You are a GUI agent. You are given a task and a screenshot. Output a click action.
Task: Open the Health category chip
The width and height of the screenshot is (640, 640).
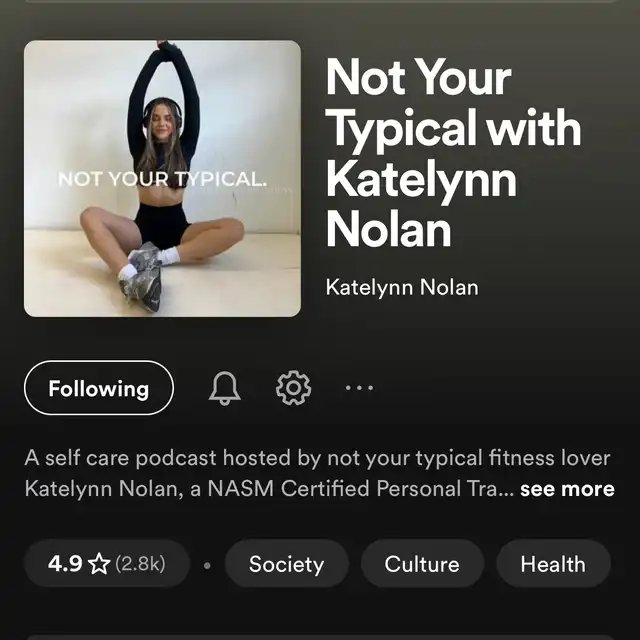tap(553, 564)
